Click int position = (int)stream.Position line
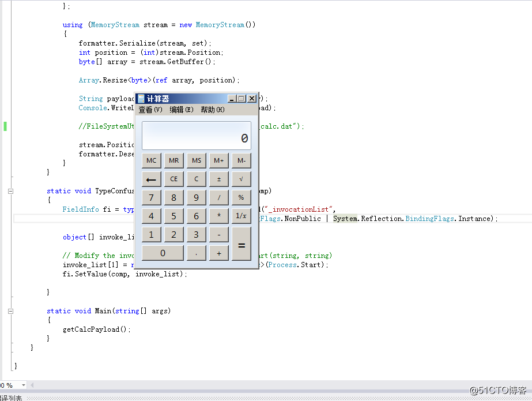Image resolution: width=532 pixels, height=401 pixels. pyautogui.click(x=151, y=53)
